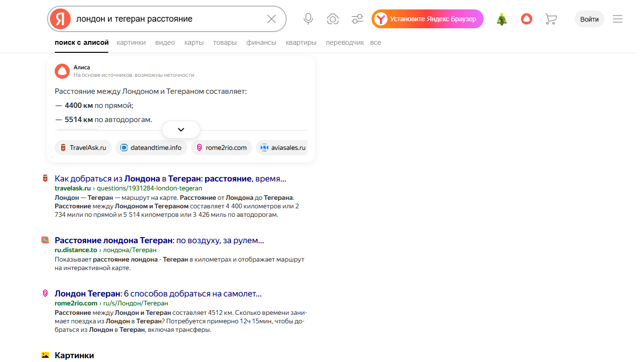This screenshot has height=362, width=644.
Task: Expand the Alice answer with chevron
Action: pyautogui.click(x=181, y=130)
